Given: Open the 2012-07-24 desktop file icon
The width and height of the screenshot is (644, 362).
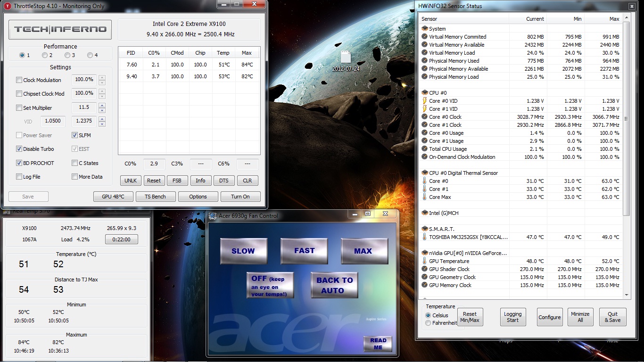Looking at the screenshot, I should click(346, 61).
